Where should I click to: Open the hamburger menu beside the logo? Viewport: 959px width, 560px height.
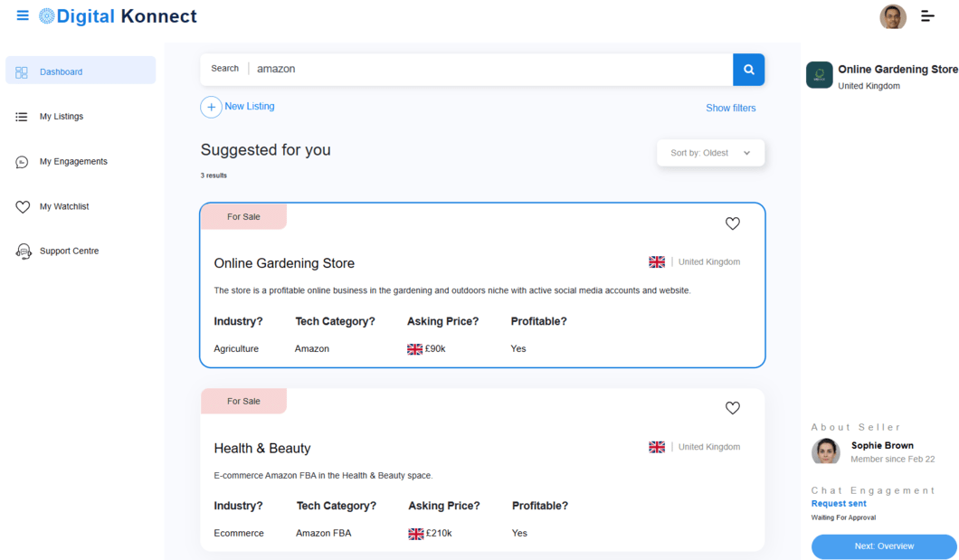point(23,15)
